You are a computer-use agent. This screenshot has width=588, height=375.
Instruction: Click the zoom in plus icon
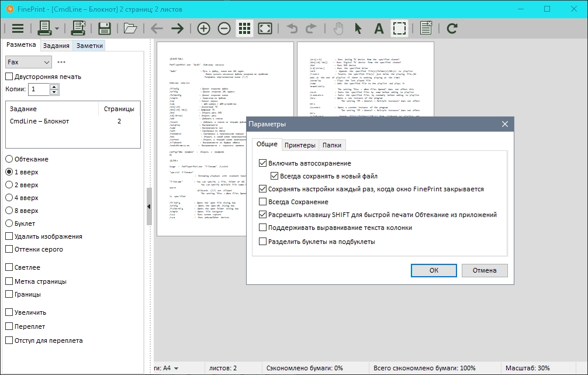tap(203, 29)
